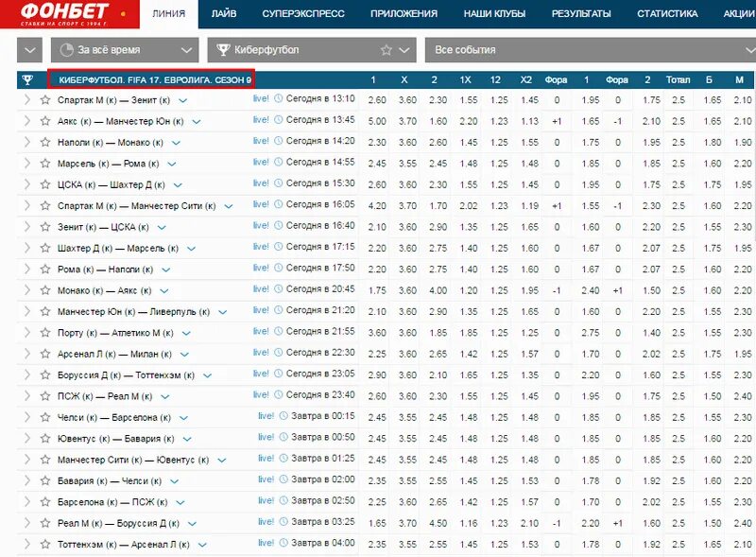Screen dimensions: 756x557
Task: Click live! label for Спартак М — Зенит
Action: (261, 98)
